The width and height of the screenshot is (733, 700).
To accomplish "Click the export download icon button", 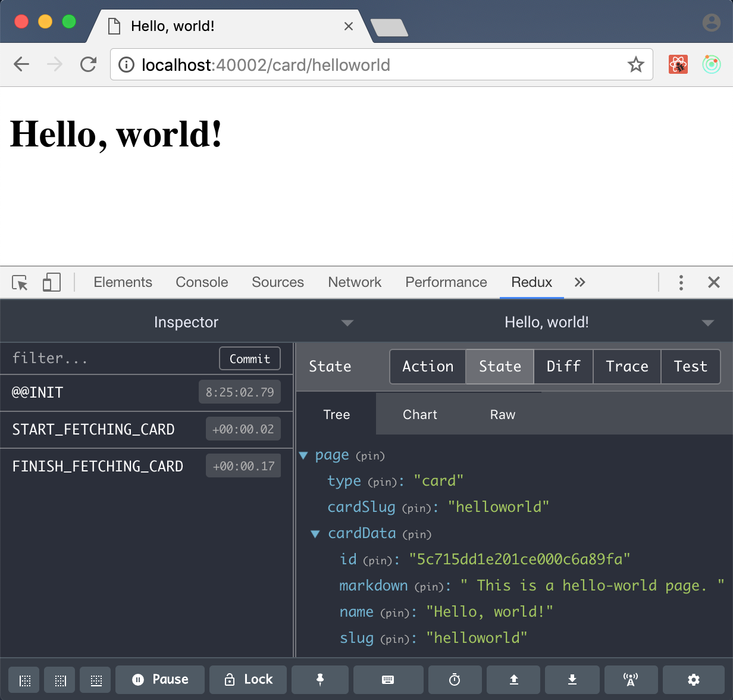I will 572,680.
